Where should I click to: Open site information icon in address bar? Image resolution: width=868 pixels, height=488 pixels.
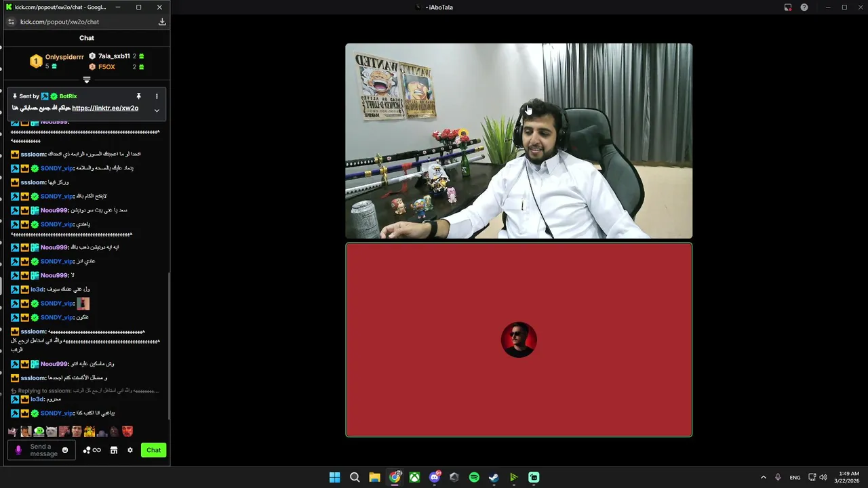pos(10,22)
